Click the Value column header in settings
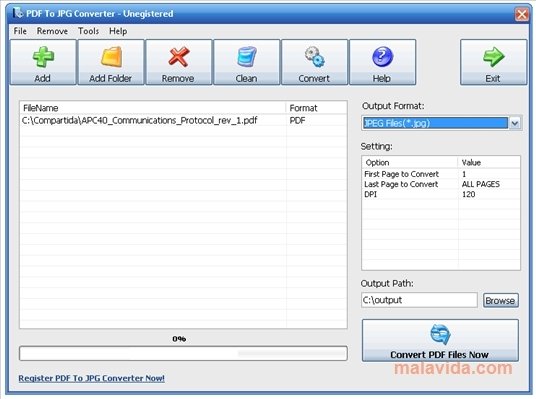This screenshot has width=536, height=399. pos(489,162)
